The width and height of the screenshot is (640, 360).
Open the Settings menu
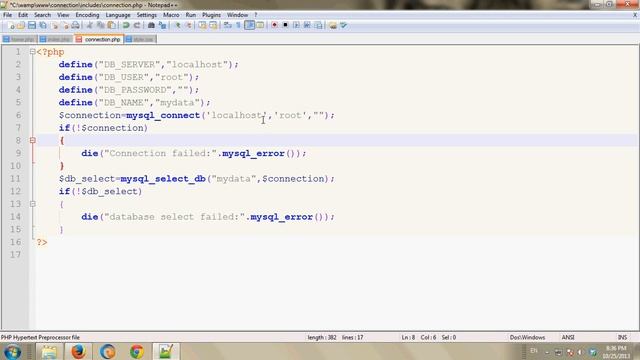coord(147,15)
